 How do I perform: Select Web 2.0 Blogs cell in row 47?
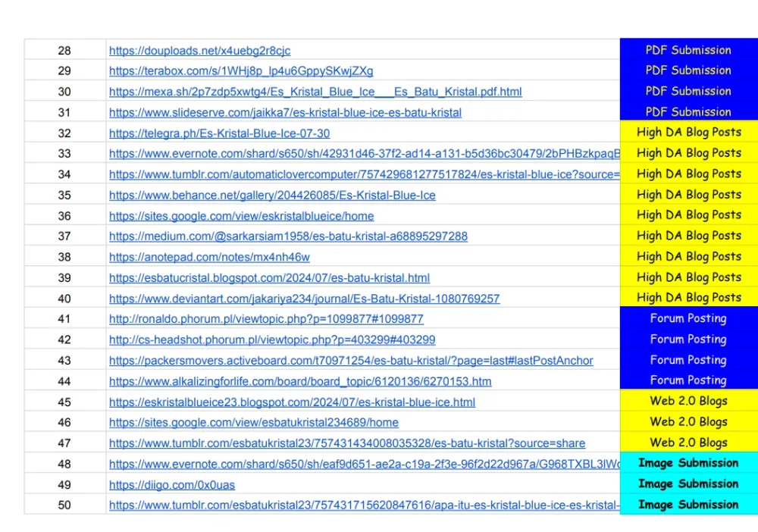(689, 442)
